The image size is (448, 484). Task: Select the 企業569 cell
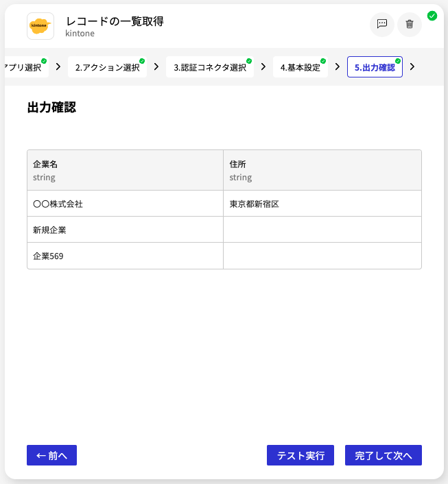125,256
